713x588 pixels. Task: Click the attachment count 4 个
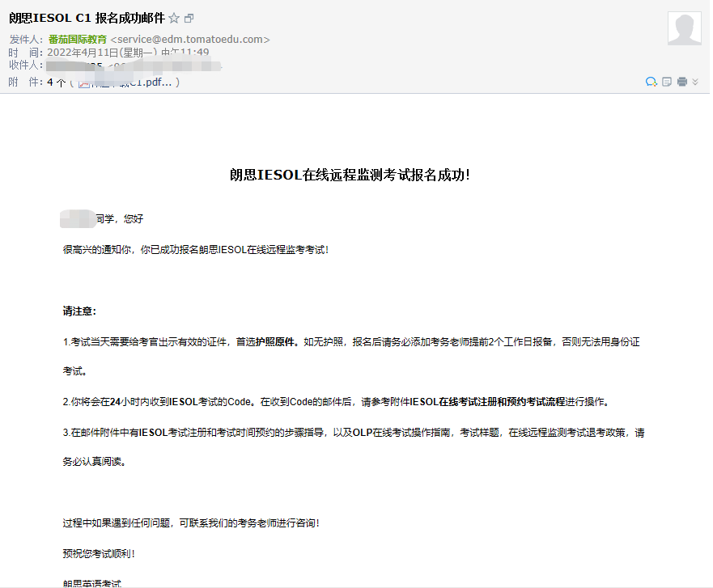[x=57, y=82]
